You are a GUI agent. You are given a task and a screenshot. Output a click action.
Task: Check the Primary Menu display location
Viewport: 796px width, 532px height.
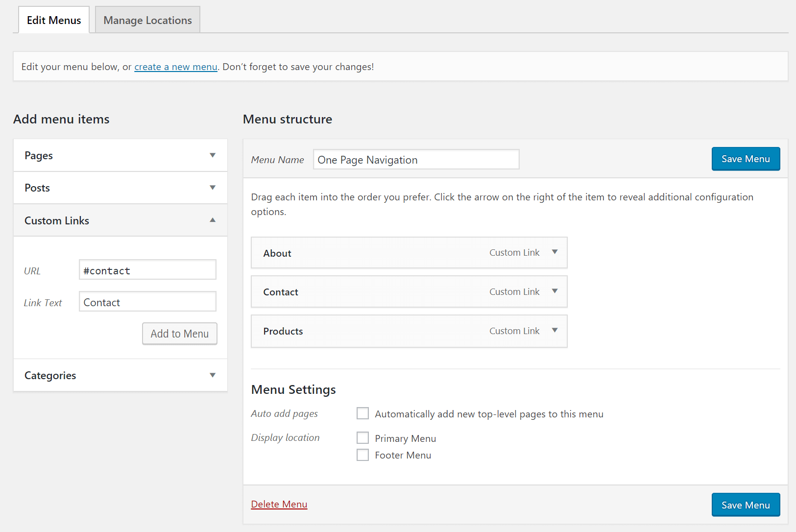click(x=362, y=437)
